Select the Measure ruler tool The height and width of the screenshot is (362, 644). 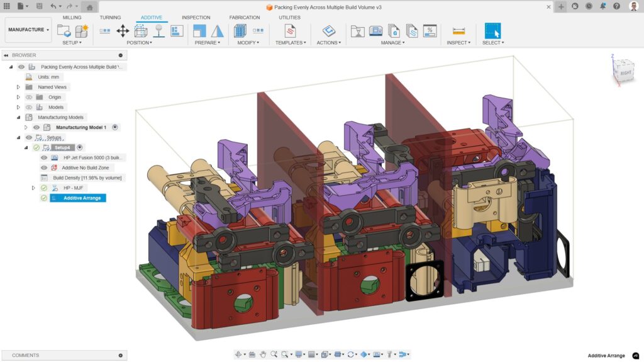[x=458, y=31]
